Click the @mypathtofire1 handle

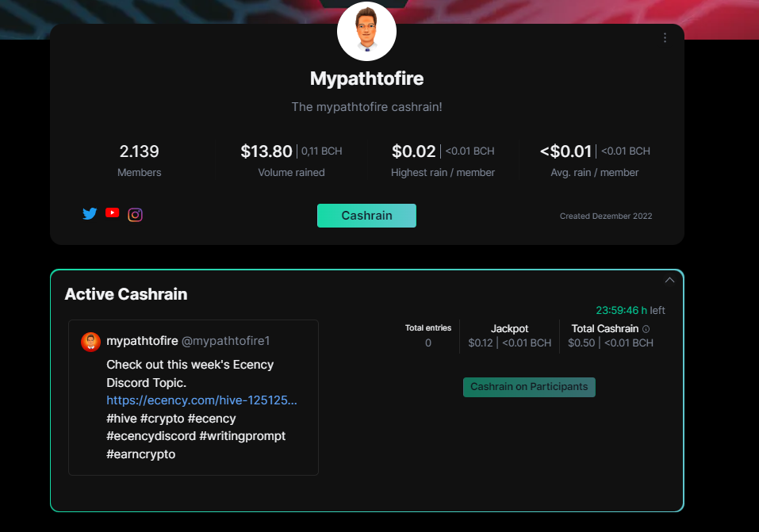pyautogui.click(x=225, y=341)
